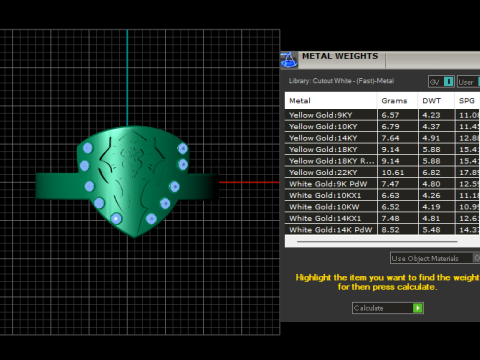The width and height of the screenshot is (480, 360).
Task: Click the SPG column header
Action: tap(467, 101)
